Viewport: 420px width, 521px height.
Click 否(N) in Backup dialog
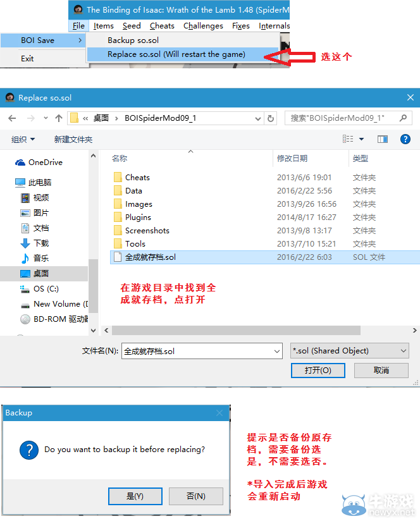[195, 496]
